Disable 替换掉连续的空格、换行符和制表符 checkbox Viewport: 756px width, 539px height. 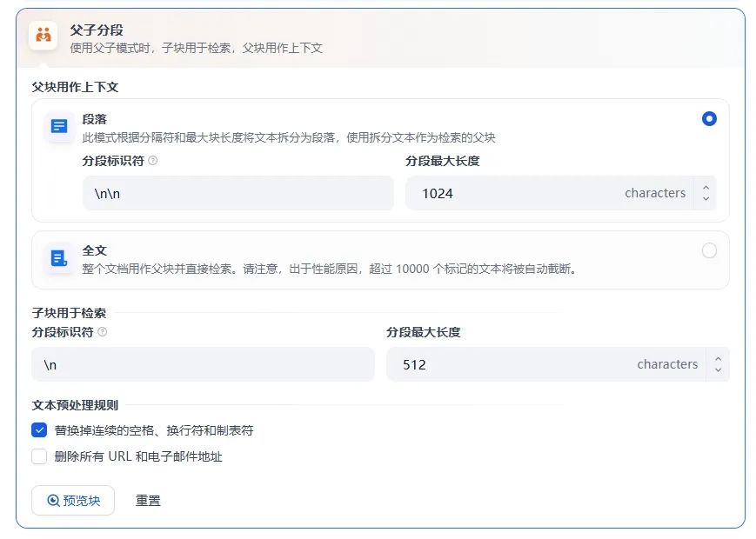38,429
